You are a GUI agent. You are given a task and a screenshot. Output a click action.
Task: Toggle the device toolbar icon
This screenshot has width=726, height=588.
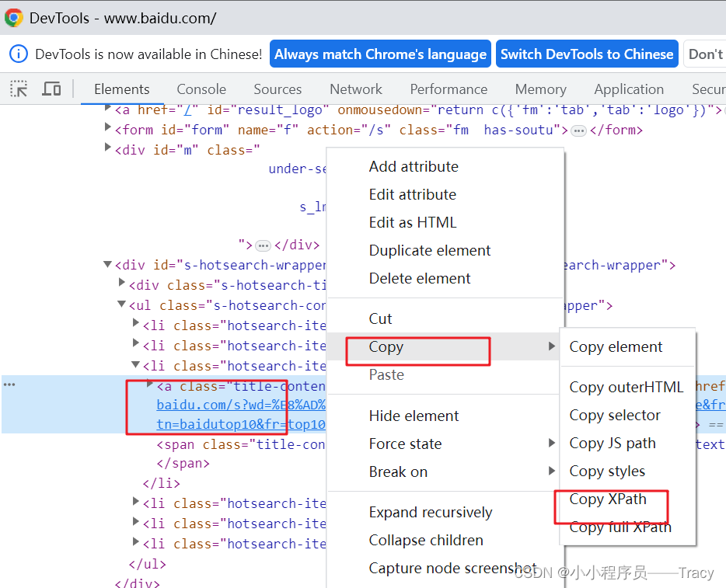click(51, 89)
